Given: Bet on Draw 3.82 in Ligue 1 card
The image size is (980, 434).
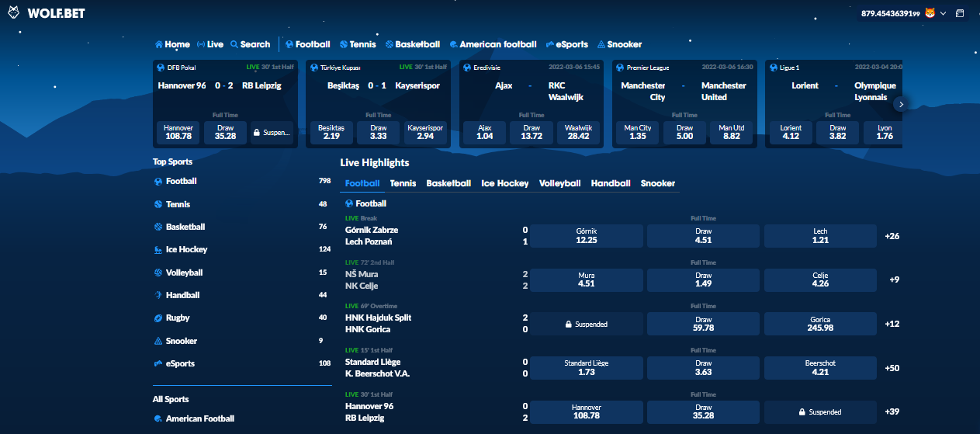Looking at the screenshot, I should click(838, 133).
